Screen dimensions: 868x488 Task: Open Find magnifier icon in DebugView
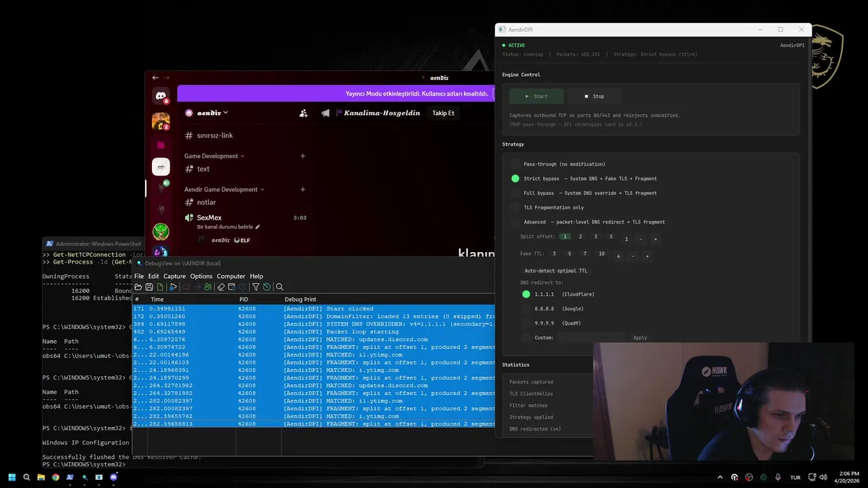click(279, 287)
